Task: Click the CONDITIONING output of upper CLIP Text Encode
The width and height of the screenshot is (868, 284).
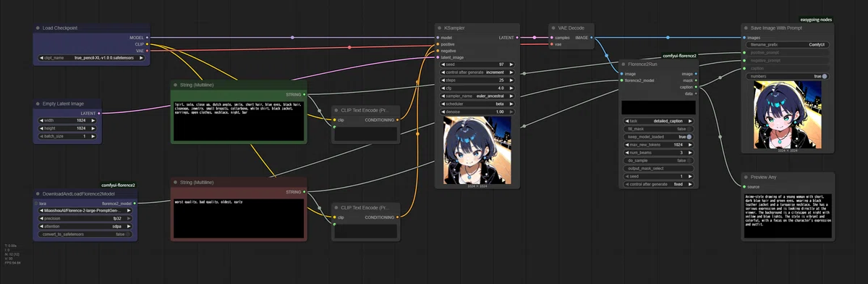Action: [x=398, y=120]
